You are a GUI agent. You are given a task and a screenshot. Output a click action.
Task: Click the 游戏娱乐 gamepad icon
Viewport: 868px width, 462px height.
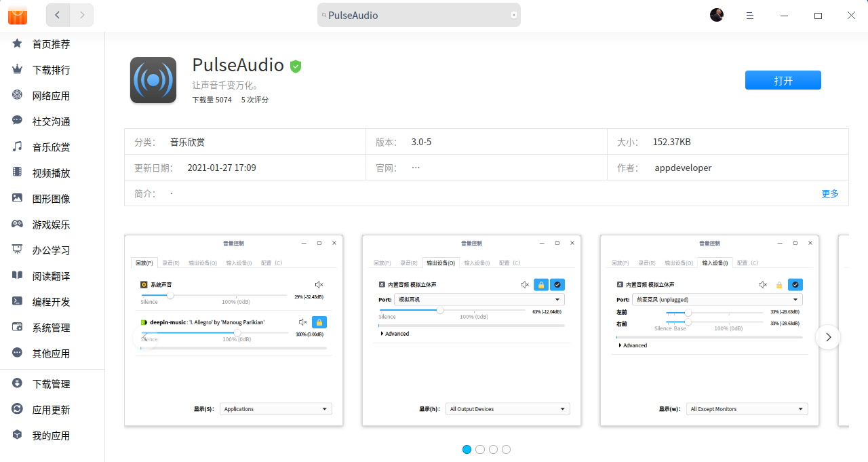(18, 224)
